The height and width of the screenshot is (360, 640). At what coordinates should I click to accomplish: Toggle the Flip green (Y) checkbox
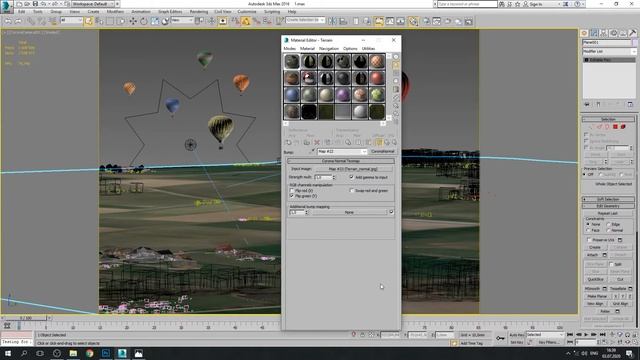(292, 196)
